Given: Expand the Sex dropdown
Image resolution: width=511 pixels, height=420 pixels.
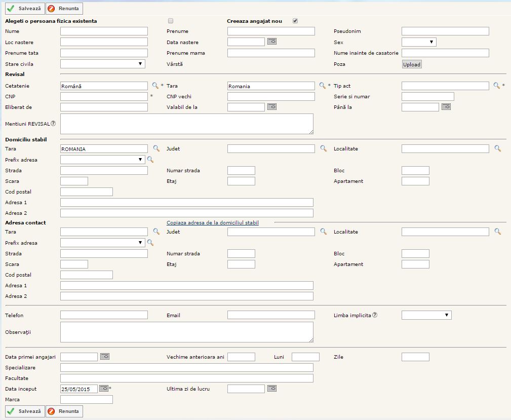Looking at the screenshot, I should tap(418, 42).
